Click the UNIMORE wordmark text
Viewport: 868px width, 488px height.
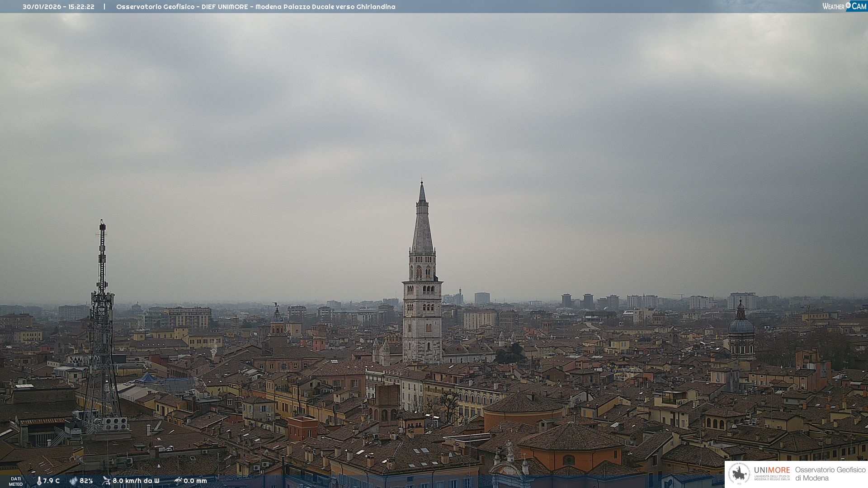[772, 470]
